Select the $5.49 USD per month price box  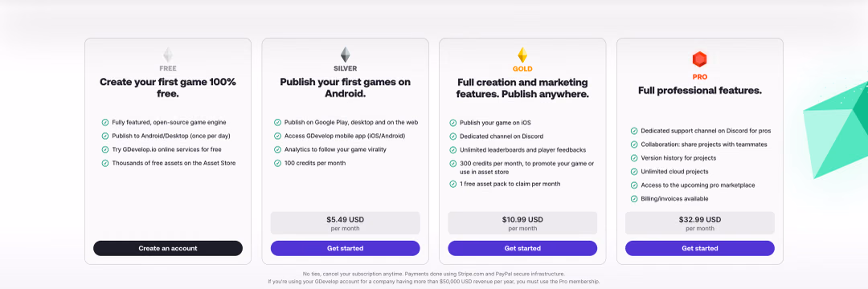(345, 223)
